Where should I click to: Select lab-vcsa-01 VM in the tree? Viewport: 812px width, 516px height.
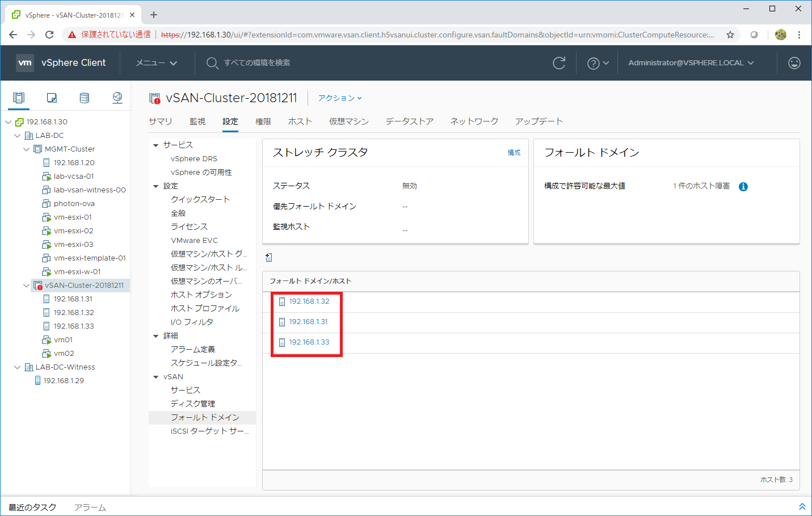[74, 177]
